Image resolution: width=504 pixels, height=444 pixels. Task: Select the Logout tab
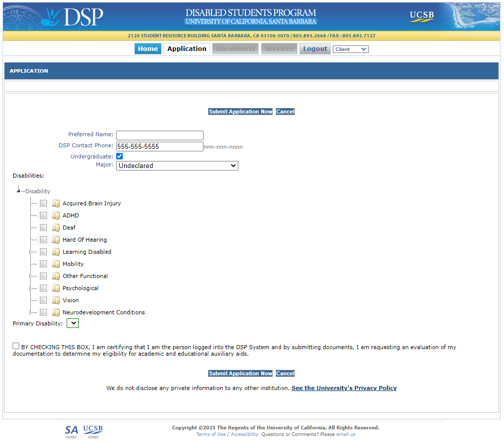[x=315, y=49]
